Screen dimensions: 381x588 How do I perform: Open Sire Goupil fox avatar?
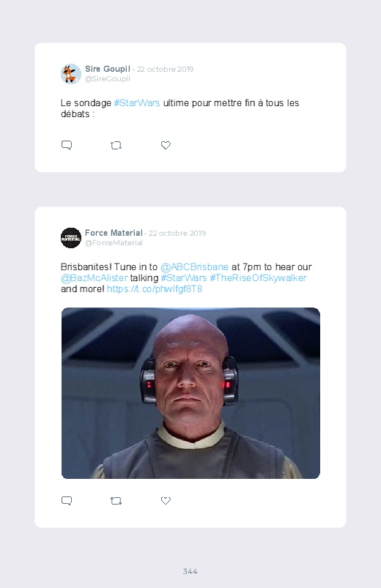[71, 74]
